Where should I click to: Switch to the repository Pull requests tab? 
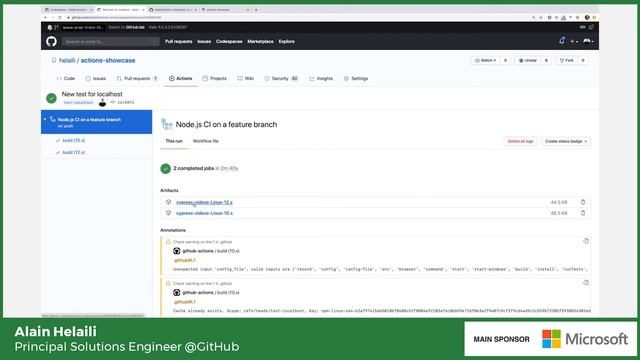coord(137,78)
